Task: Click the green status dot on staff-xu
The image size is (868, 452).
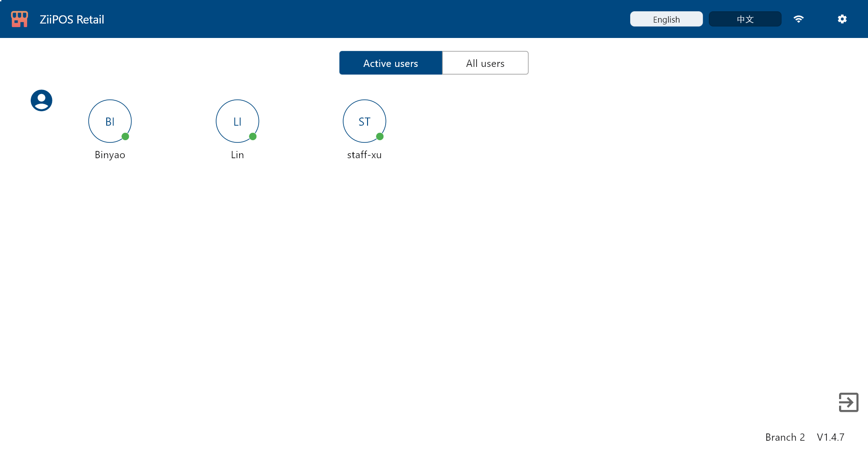Action: 380,137
